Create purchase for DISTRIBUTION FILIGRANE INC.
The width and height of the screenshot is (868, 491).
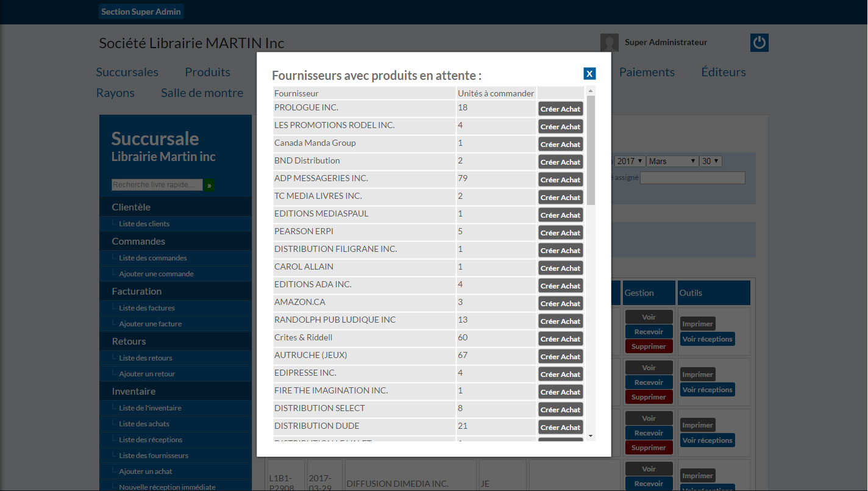(560, 251)
